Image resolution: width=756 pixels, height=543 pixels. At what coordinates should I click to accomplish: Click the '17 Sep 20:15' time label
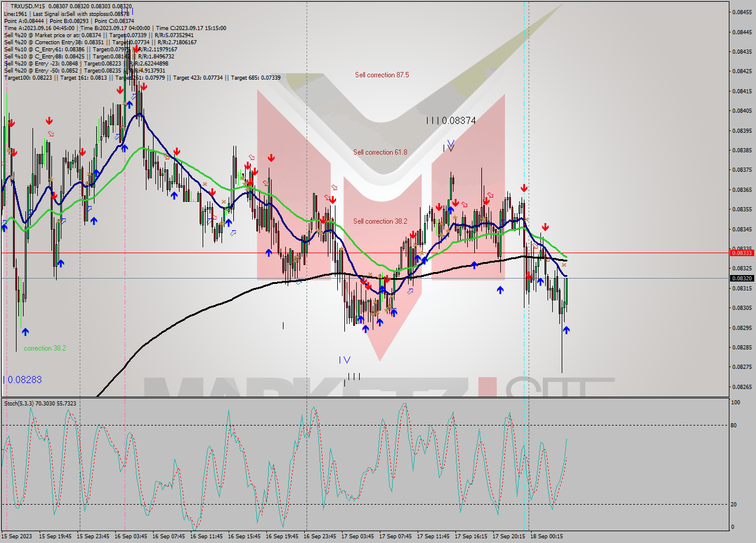[x=509, y=536]
